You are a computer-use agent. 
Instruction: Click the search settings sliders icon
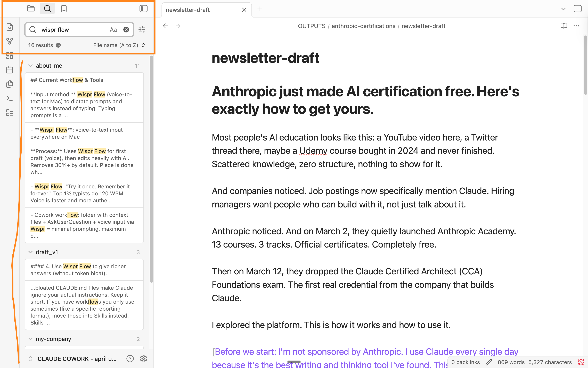click(142, 30)
